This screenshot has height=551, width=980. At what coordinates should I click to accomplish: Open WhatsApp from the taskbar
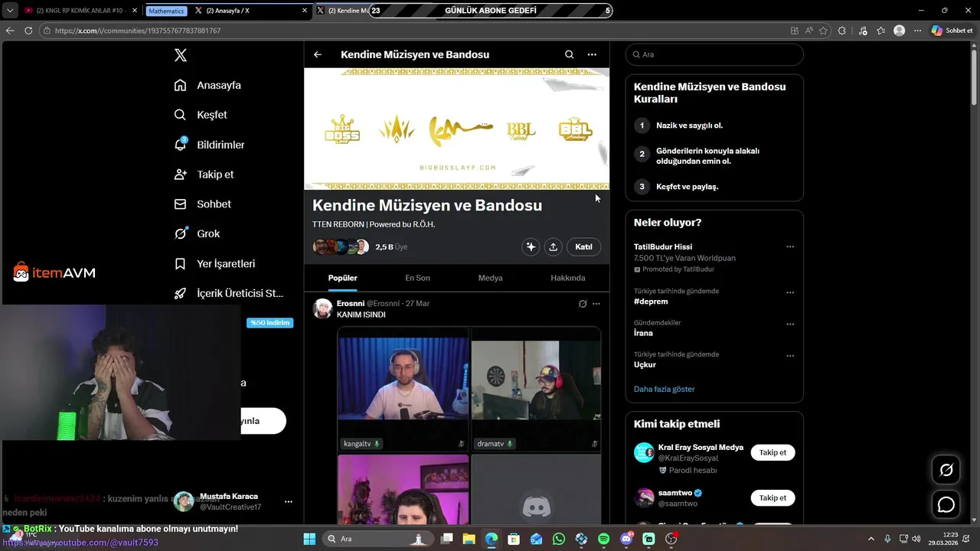pyautogui.click(x=559, y=539)
